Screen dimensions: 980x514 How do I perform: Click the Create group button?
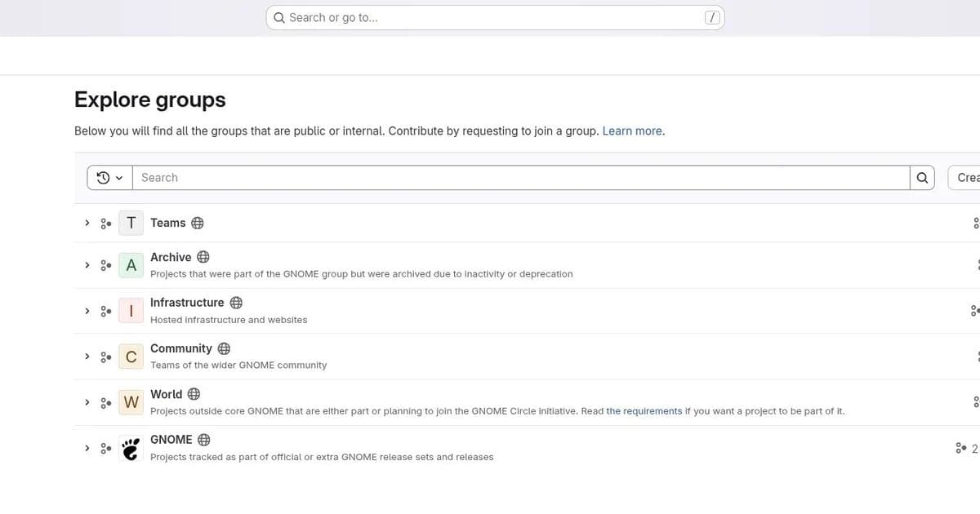(x=968, y=177)
